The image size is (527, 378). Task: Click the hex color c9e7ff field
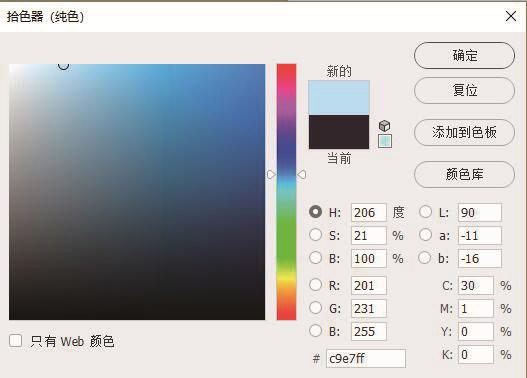[366, 359]
